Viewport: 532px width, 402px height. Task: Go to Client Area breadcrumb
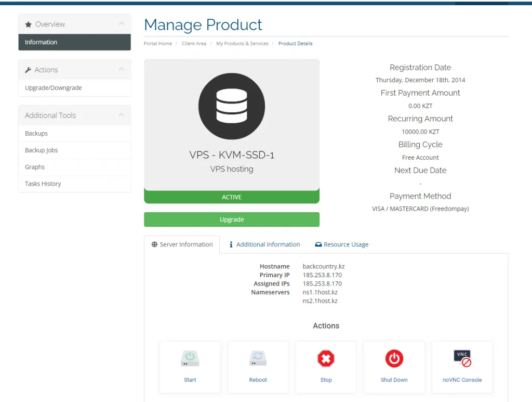[194, 44]
